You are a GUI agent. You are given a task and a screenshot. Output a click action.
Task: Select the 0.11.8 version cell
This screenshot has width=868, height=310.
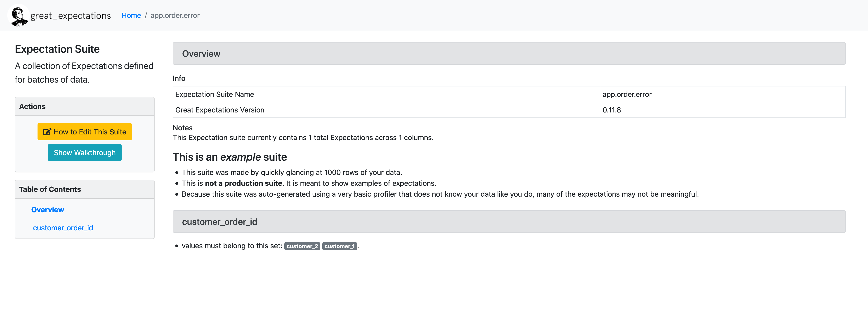(612, 110)
